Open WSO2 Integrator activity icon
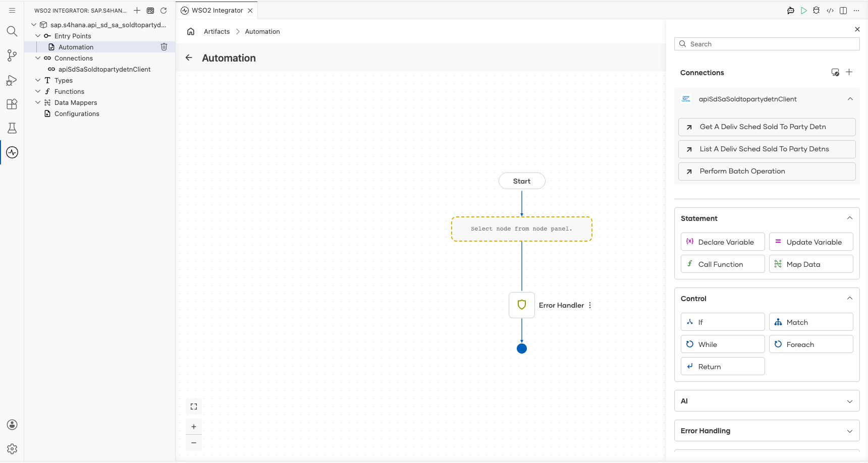868x463 pixels. 12,152
